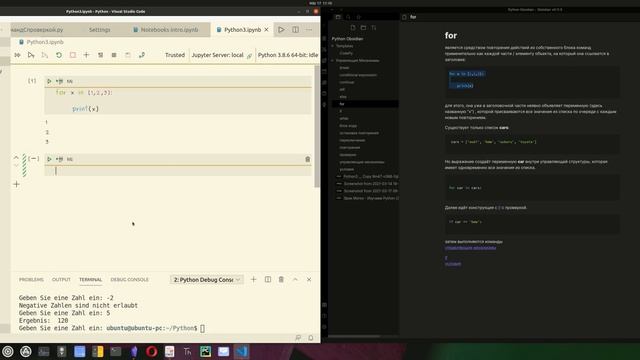The image size is (640, 360).
Task: Follow the first blue link in Obsidian note
Action: coord(470,248)
